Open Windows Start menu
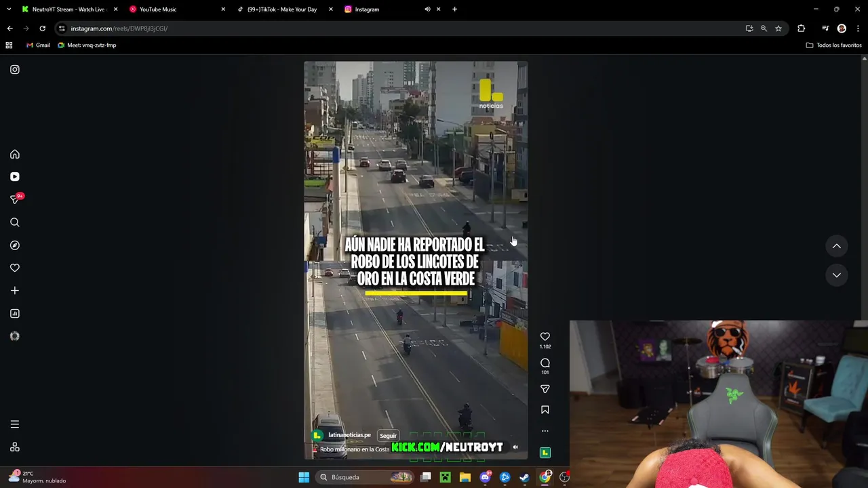Image resolution: width=868 pixels, height=488 pixels. [304, 477]
